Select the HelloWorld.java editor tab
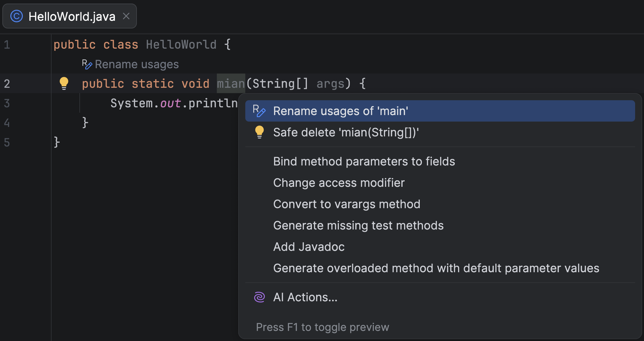 (72, 16)
